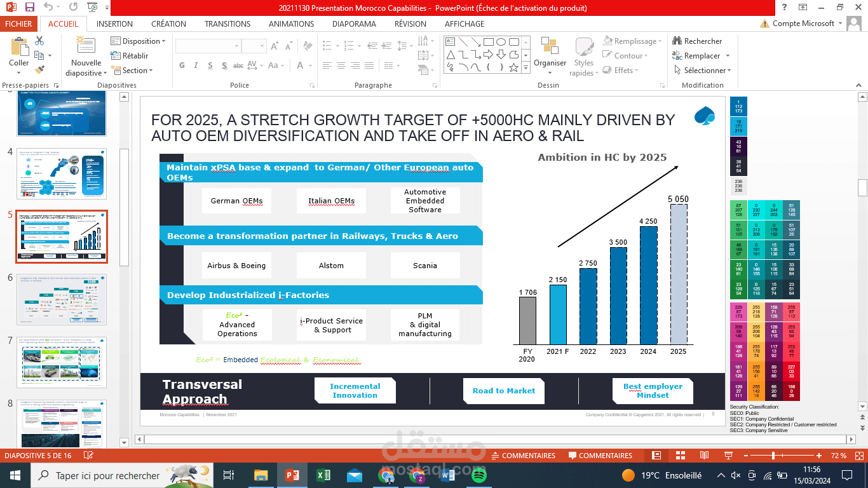Toggle italic formatting I button
The width and height of the screenshot is (868, 488).
(x=196, y=65)
